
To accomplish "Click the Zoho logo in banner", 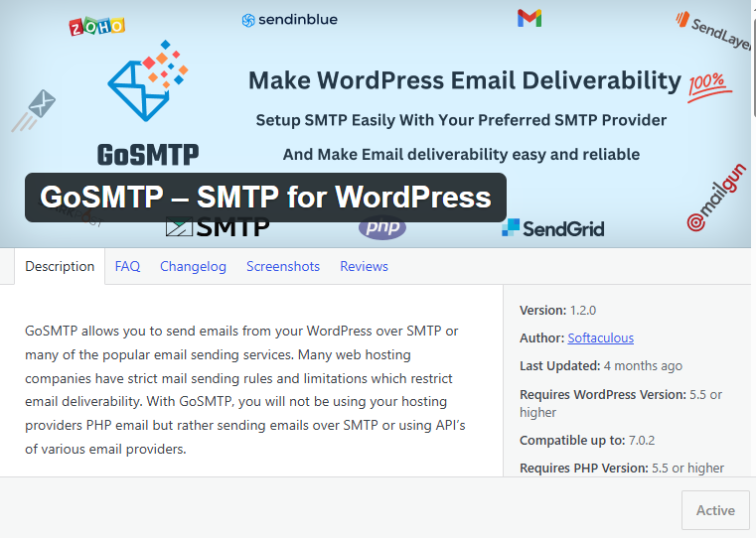I will 97,27.
